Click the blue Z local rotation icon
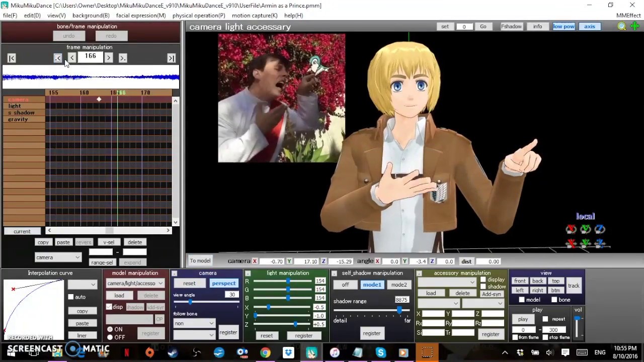Screen dimensions: 644x362 600,229
